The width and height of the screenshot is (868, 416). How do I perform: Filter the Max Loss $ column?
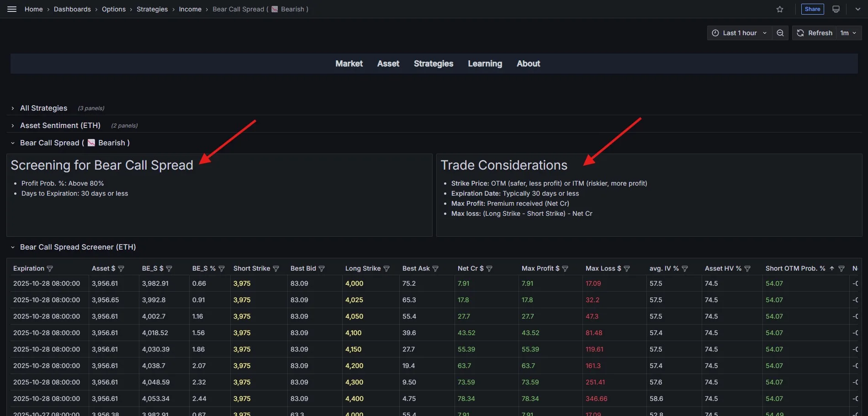627,269
